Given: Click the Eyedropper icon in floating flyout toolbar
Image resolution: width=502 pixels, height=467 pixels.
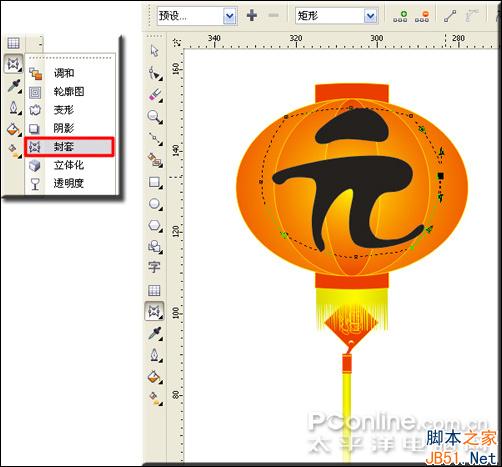Looking at the screenshot, I should pos(14,86).
